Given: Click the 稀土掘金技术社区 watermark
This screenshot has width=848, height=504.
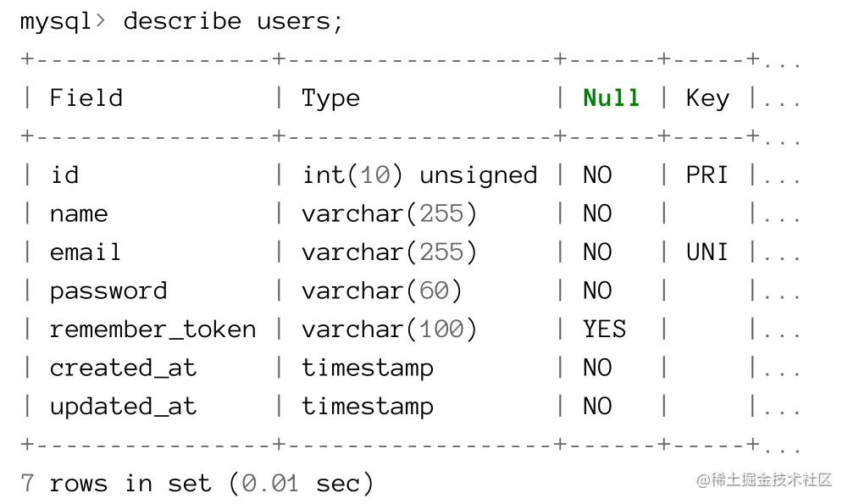Looking at the screenshot, I should click(764, 480).
